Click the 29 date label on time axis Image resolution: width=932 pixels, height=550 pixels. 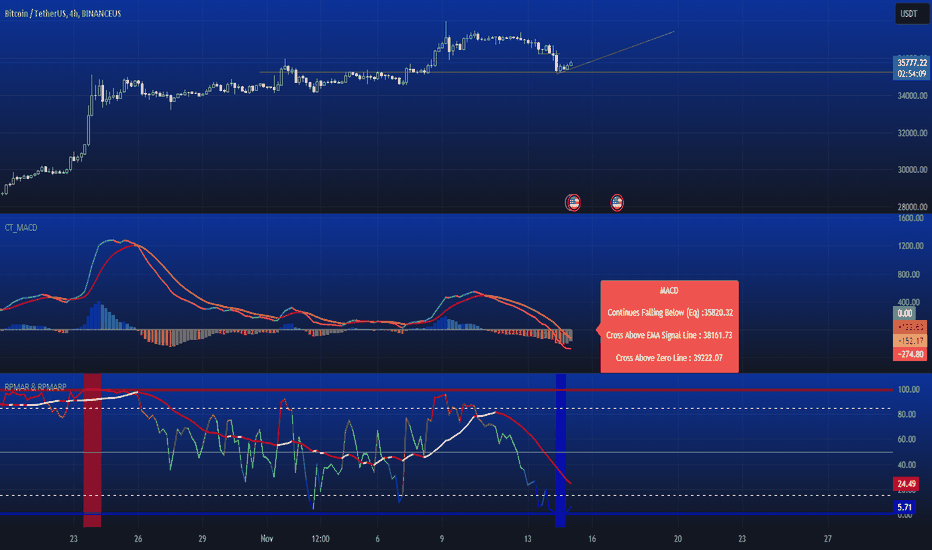tap(202, 539)
